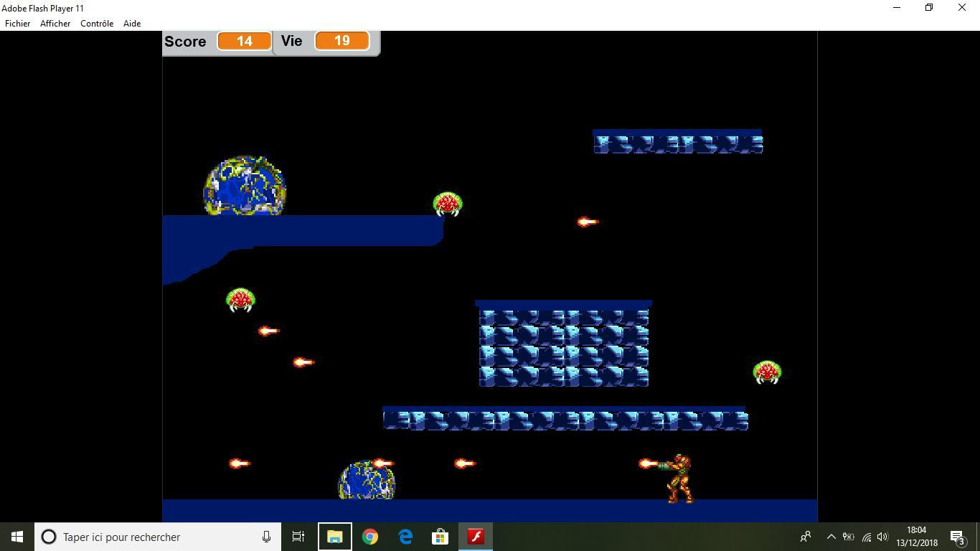Click the metroid right of the ice blocks
Screen dimensions: 980x551
767,372
